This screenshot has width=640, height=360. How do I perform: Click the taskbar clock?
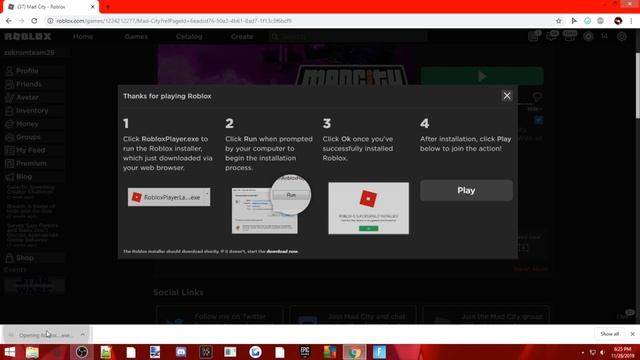[x=622, y=352]
